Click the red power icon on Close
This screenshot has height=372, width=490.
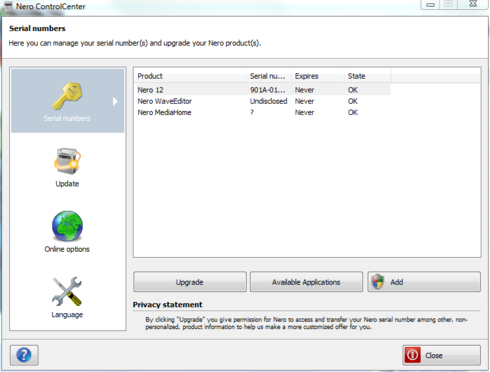point(412,355)
